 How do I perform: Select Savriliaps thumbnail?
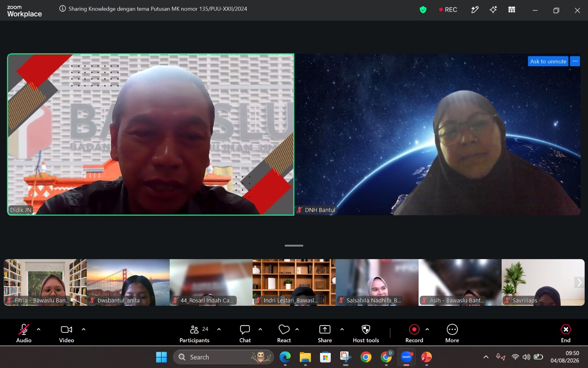tap(543, 282)
